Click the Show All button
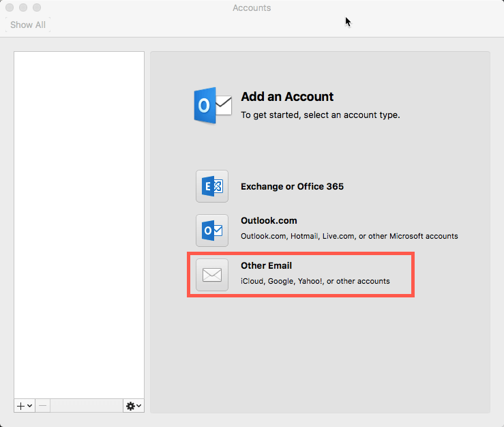504x427 pixels. (28, 25)
